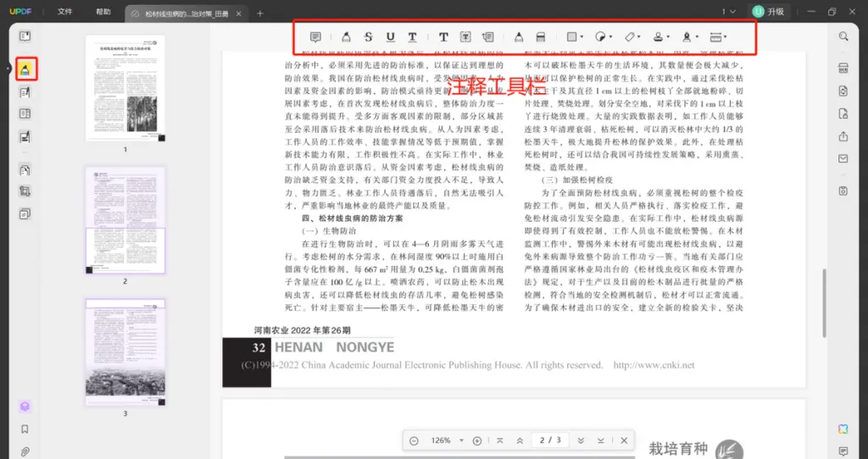Open the Prepare Form mode in sidebar
Viewport: 868px width, 459px height.
pyautogui.click(x=25, y=114)
